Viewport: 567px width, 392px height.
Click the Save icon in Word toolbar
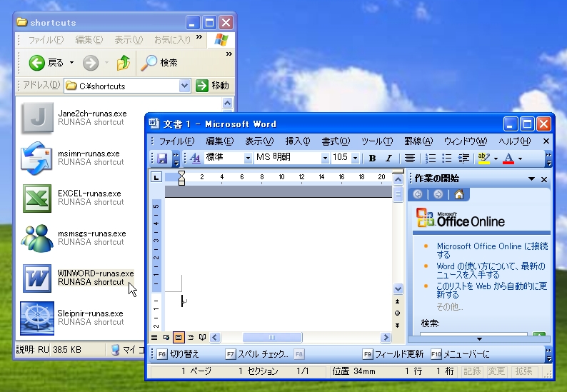click(x=162, y=159)
